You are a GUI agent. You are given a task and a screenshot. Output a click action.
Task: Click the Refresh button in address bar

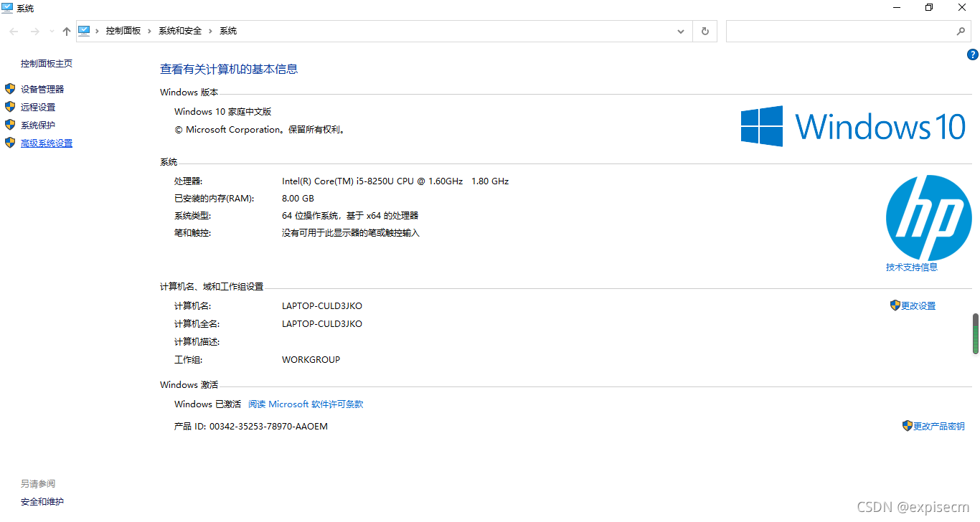(705, 32)
